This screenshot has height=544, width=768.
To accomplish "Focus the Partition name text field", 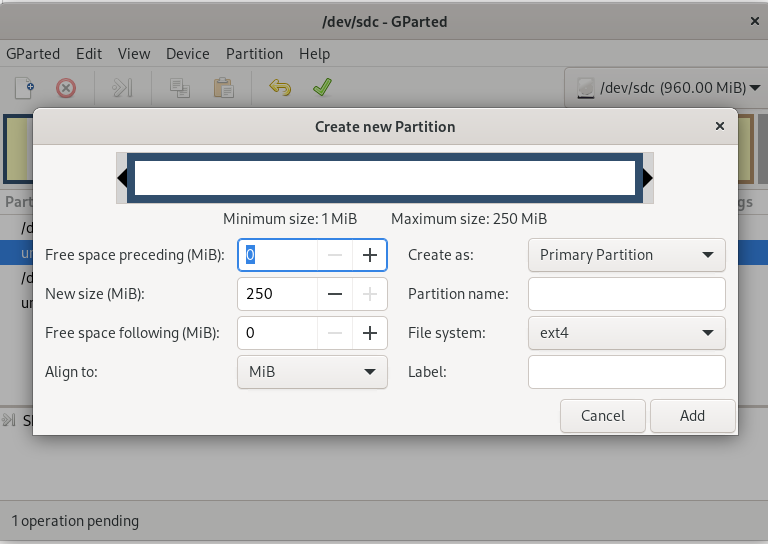I will click(x=626, y=294).
